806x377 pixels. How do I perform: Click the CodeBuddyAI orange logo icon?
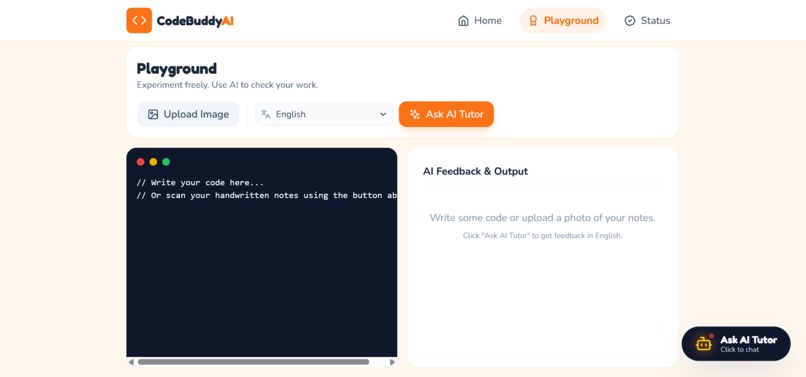coord(139,21)
